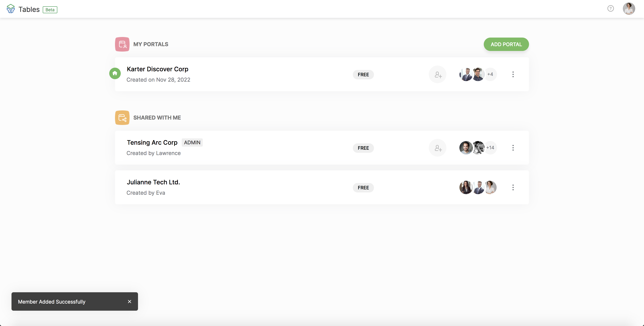The image size is (644, 326).
Task: Open the Karter Discover Corp portal
Action: (x=158, y=69)
